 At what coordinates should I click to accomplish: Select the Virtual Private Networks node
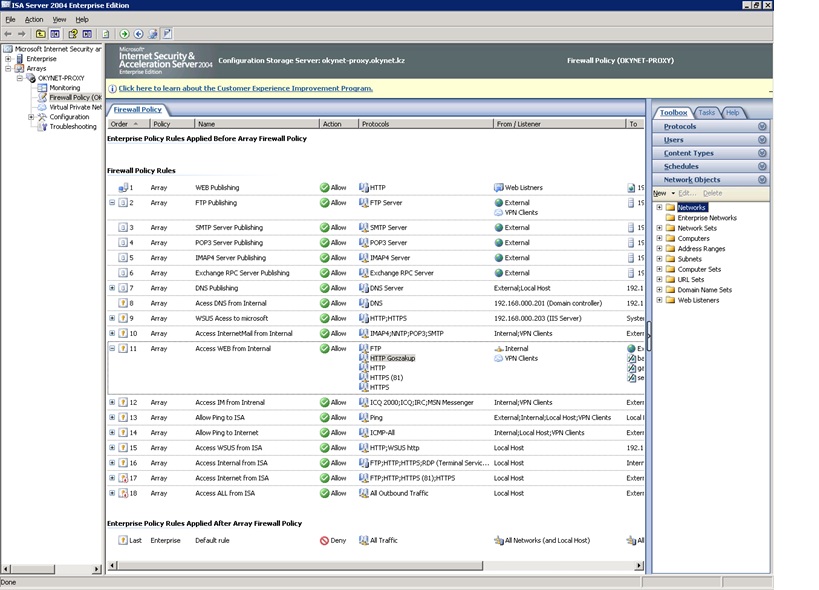point(75,107)
